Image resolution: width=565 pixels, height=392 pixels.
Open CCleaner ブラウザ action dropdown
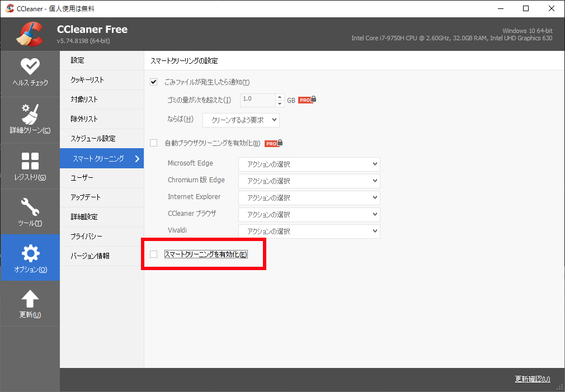point(309,214)
